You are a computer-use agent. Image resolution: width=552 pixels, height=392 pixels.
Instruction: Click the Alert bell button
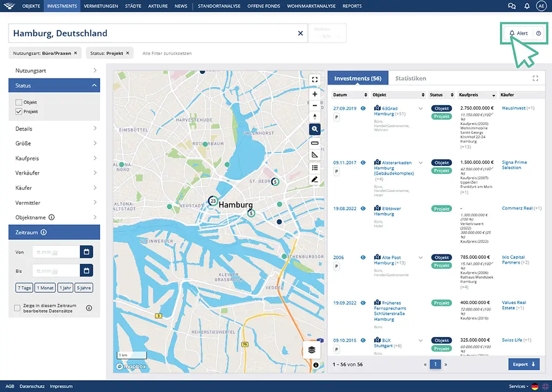coord(519,33)
